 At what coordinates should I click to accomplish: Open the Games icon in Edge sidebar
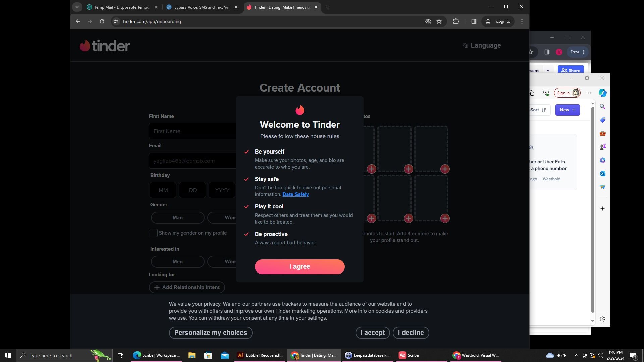pyautogui.click(x=602, y=147)
